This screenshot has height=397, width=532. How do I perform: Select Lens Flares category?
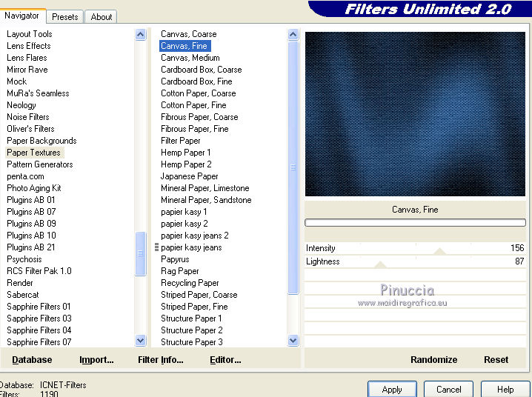27,58
